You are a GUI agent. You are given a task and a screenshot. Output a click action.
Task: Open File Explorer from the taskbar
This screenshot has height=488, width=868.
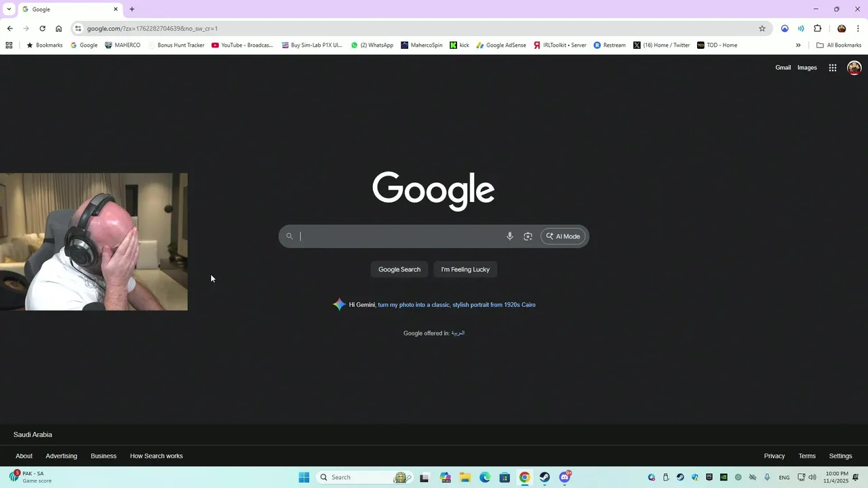[465, 478]
